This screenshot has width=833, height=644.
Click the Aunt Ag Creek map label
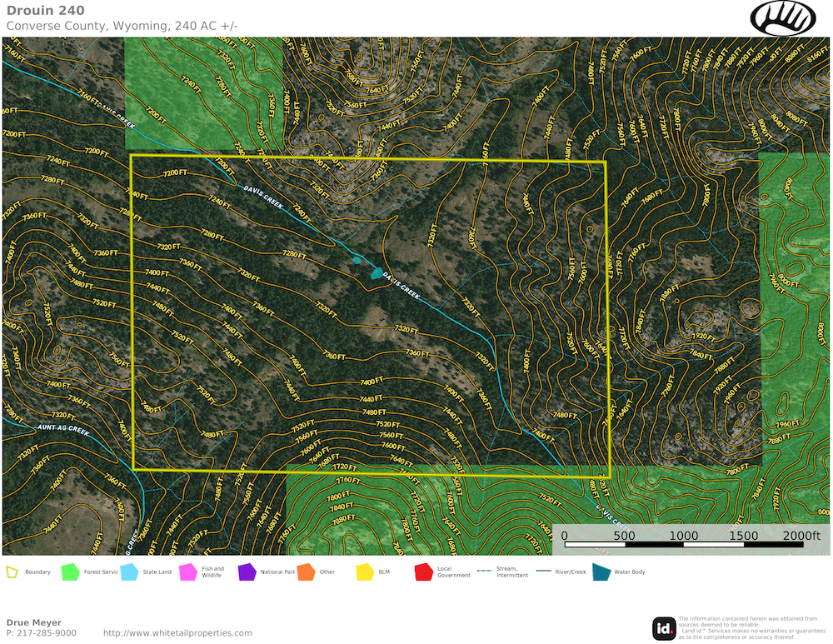[x=63, y=429]
